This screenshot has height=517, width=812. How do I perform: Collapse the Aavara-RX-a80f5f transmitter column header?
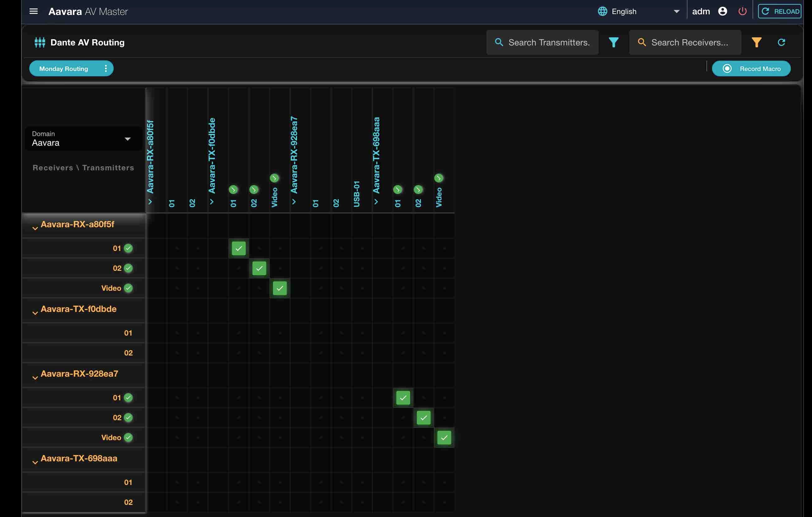click(x=150, y=202)
